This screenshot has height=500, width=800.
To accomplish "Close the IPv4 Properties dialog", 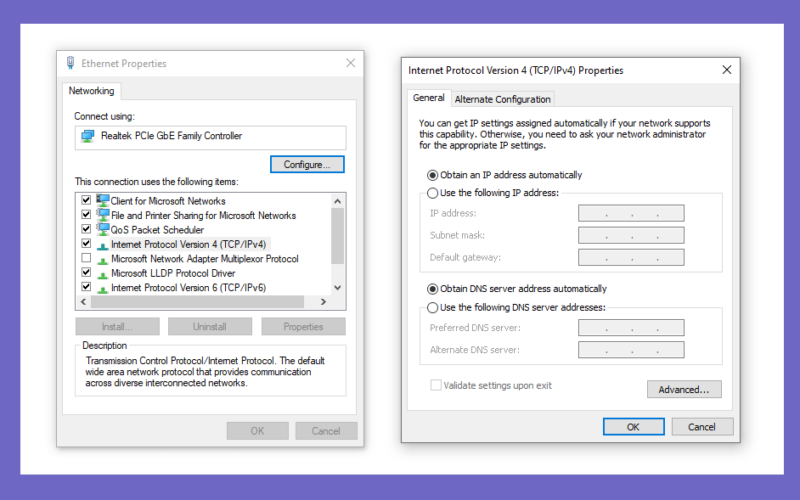I will pyautogui.click(x=727, y=69).
